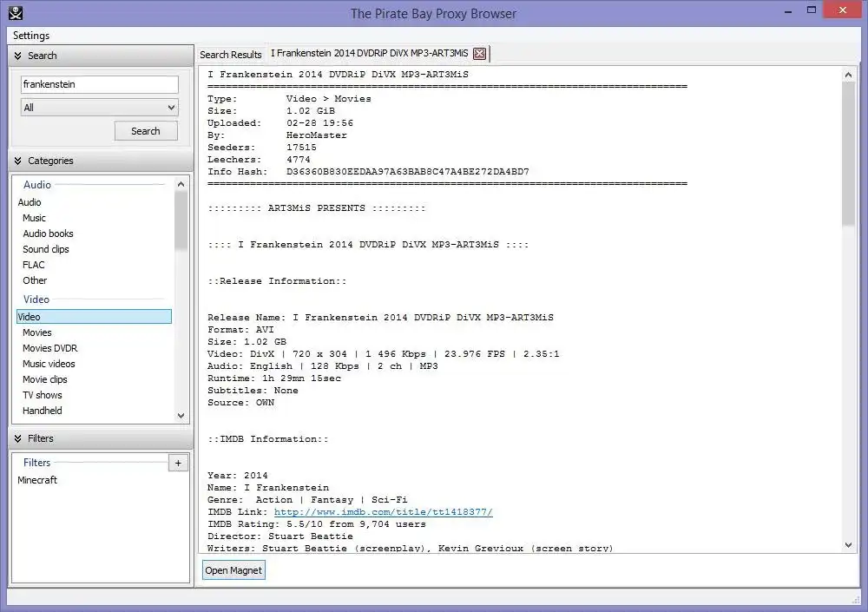Click the Info Hash value text
Screen dimensions: 868x612
pyautogui.click(x=407, y=172)
